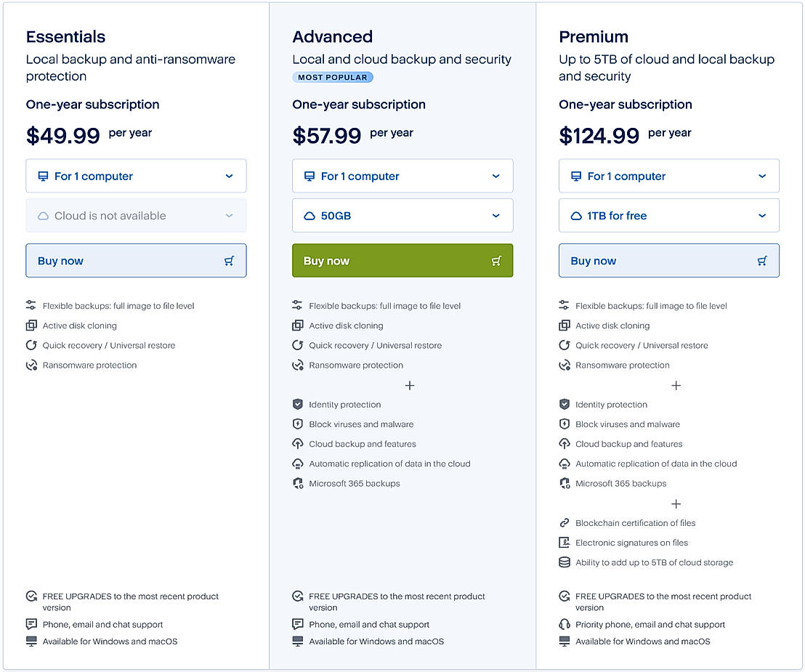Open the 1TB for free storage dropdown
The image size is (805, 672).
(669, 216)
